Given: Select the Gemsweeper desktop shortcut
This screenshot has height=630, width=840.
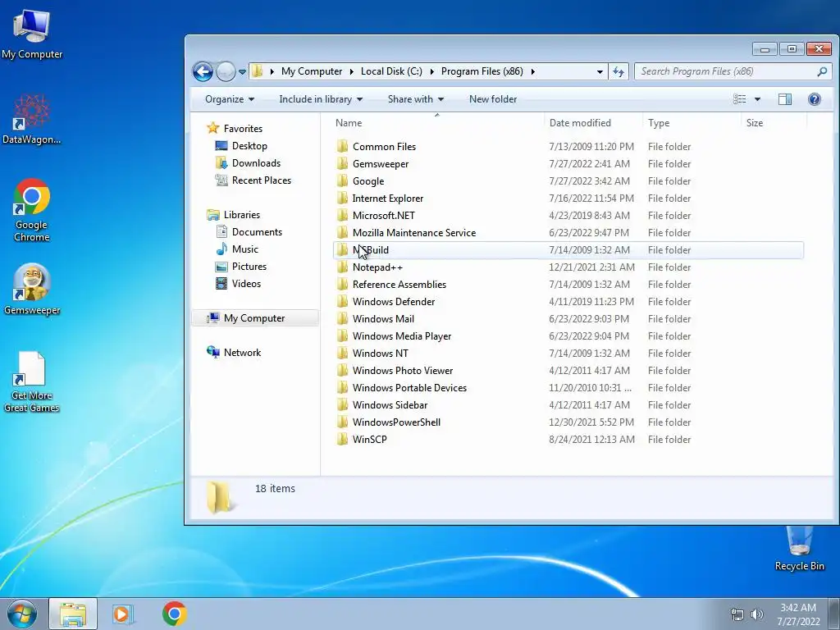Looking at the screenshot, I should tap(32, 290).
